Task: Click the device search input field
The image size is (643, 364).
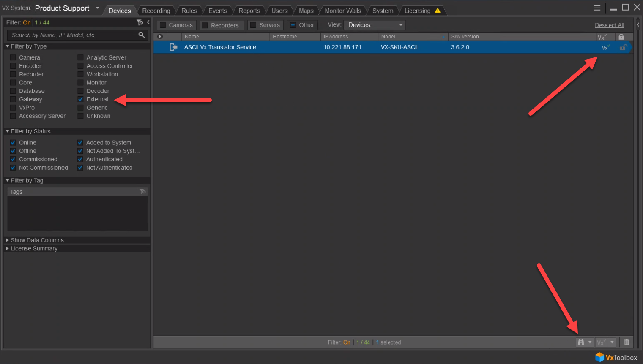Action: click(72, 35)
